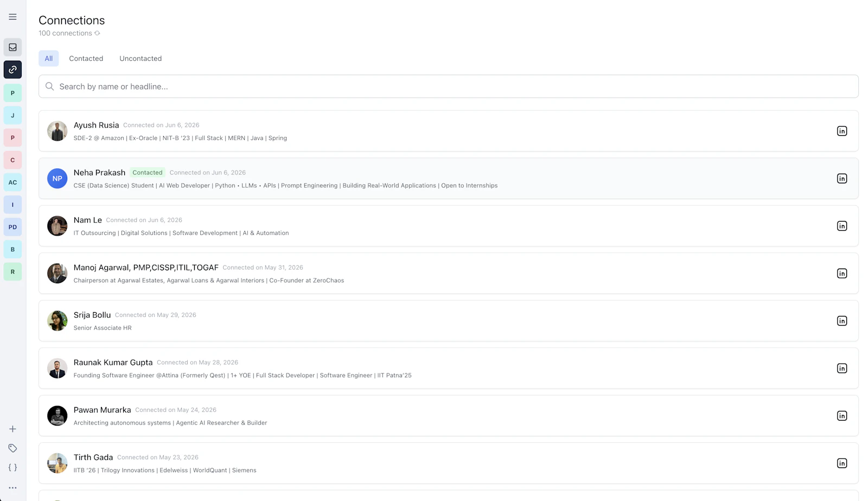The height and width of the screenshot is (501, 868).
Task: Click Ayush Rusia's profile photo
Action: pyautogui.click(x=57, y=131)
